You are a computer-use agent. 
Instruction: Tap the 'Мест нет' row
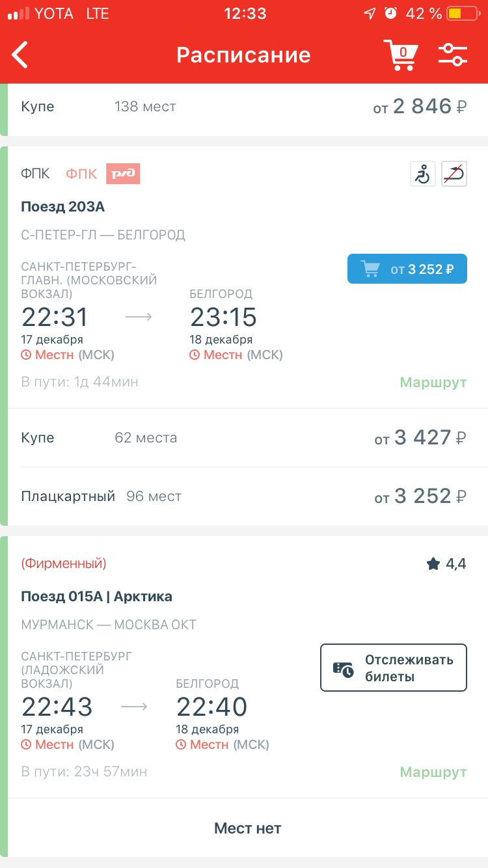[247, 828]
